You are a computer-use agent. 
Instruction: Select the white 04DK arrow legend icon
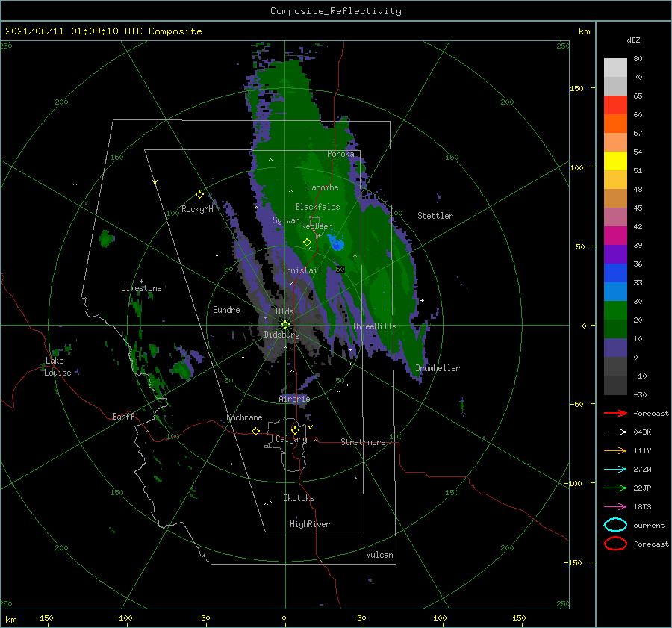(x=615, y=432)
